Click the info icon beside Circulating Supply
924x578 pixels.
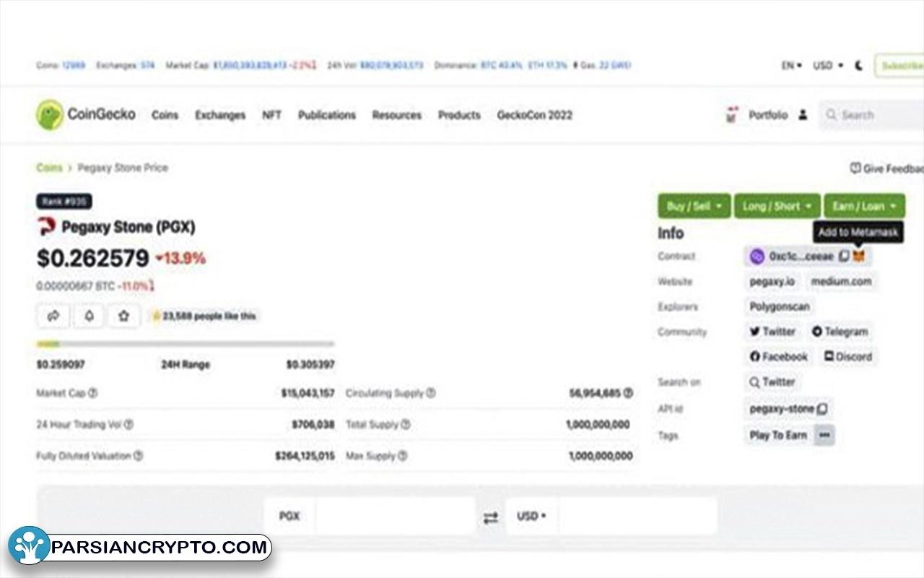tap(430, 393)
